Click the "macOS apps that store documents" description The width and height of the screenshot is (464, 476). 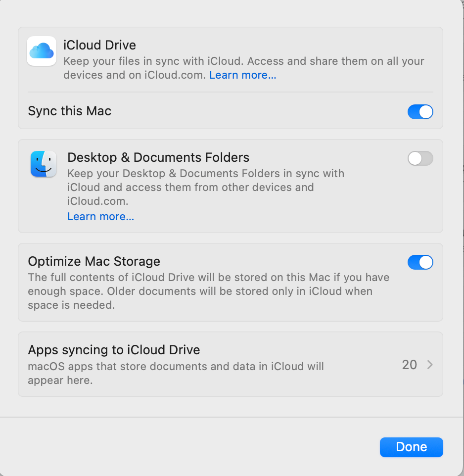[176, 373]
